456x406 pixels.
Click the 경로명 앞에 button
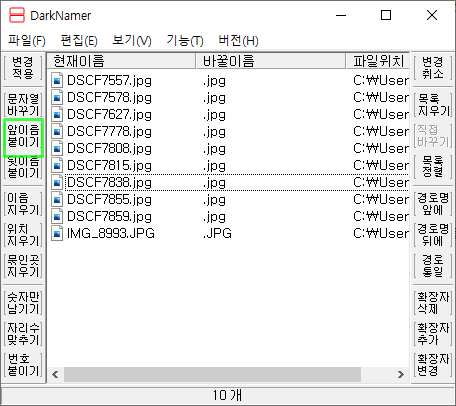click(433, 204)
